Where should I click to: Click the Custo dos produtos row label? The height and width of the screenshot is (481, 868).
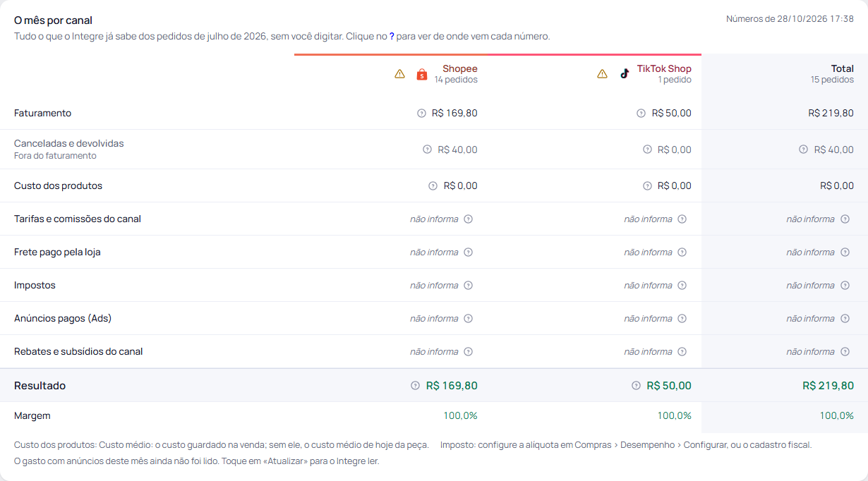(x=58, y=186)
